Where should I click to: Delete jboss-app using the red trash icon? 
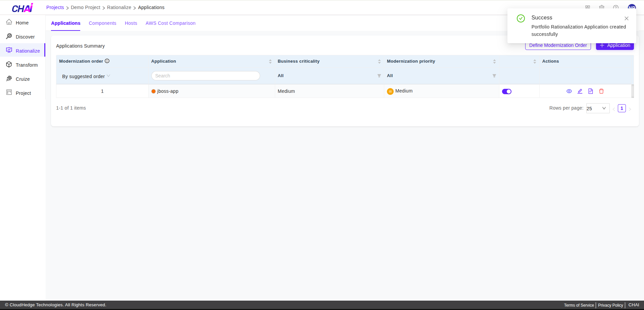[x=601, y=91]
